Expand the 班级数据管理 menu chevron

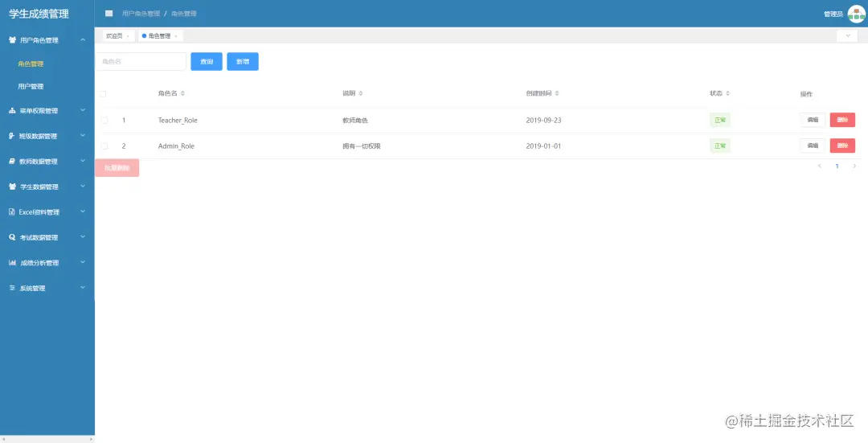click(83, 135)
